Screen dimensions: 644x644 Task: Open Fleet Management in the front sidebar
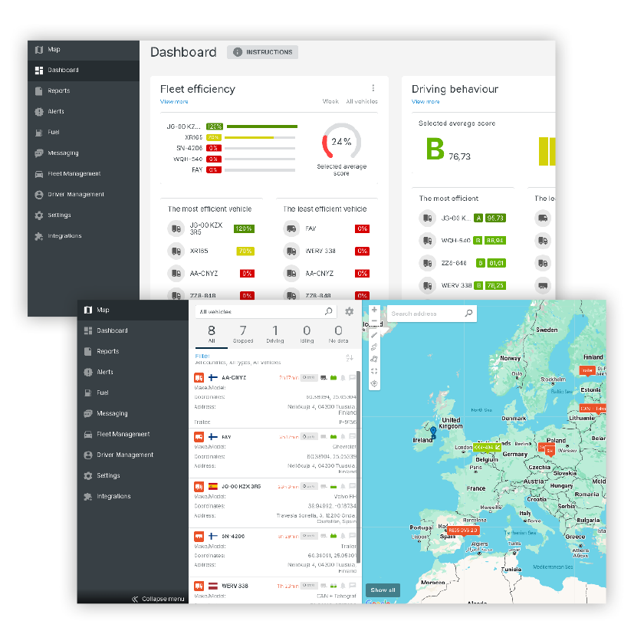[123, 434]
